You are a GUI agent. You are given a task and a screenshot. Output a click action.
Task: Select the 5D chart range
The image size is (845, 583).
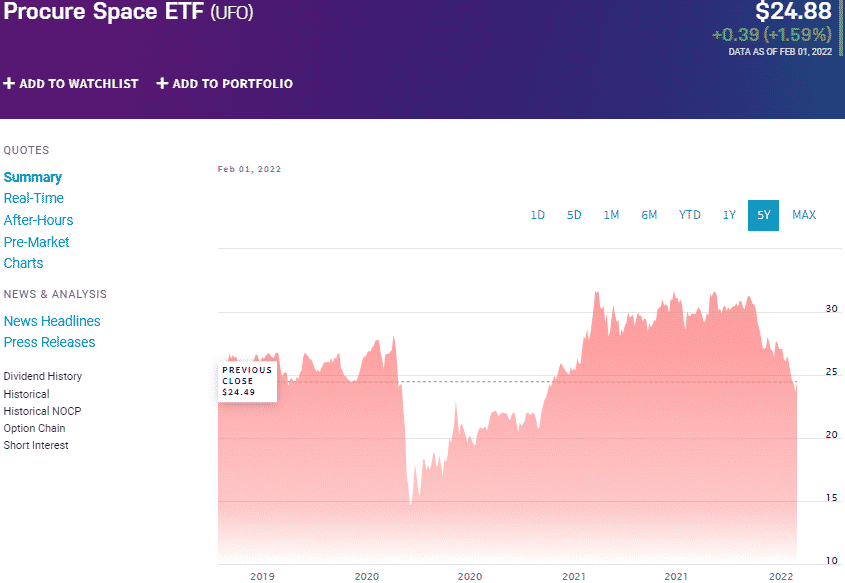point(574,215)
